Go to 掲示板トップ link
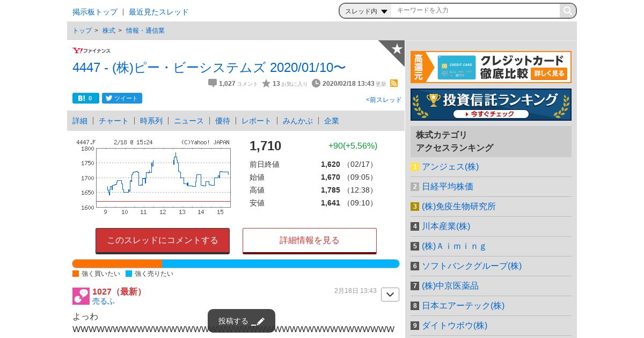Viewport: 644px width, 338px height. point(95,12)
